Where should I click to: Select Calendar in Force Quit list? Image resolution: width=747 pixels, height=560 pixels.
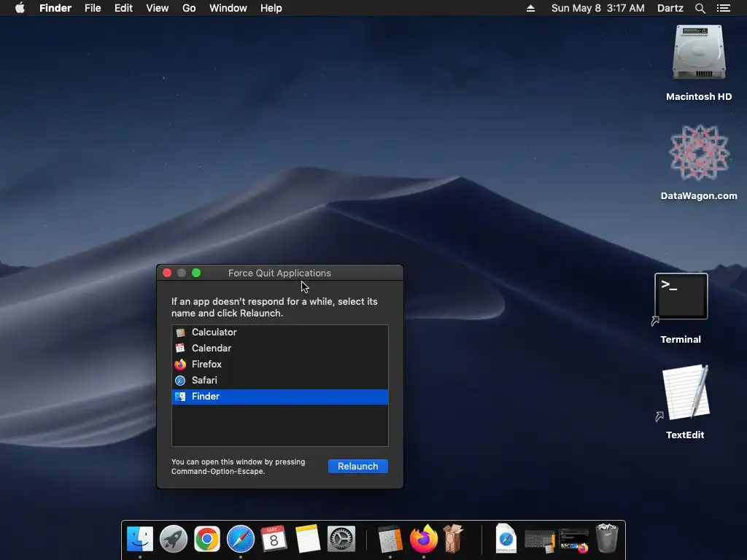pyautogui.click(x=280, y=348)
